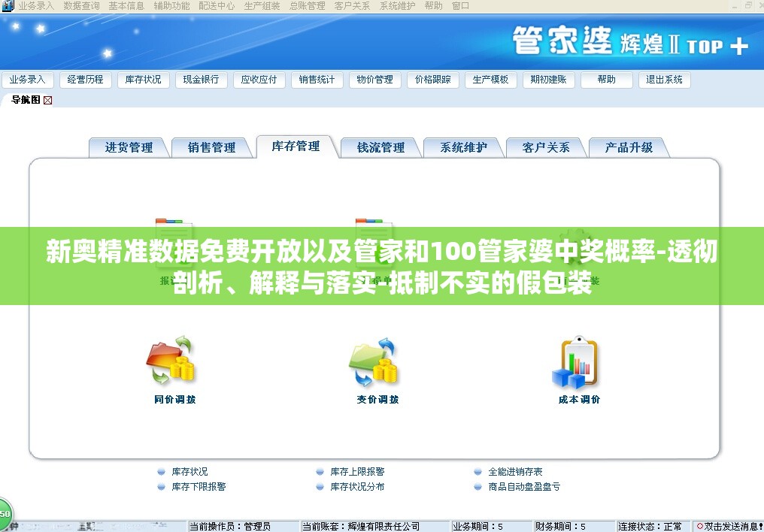Click the 现金银行 toolbar button
Viewport: 764px width, 532px height.
pyautogui.click(x=202, y=80)
